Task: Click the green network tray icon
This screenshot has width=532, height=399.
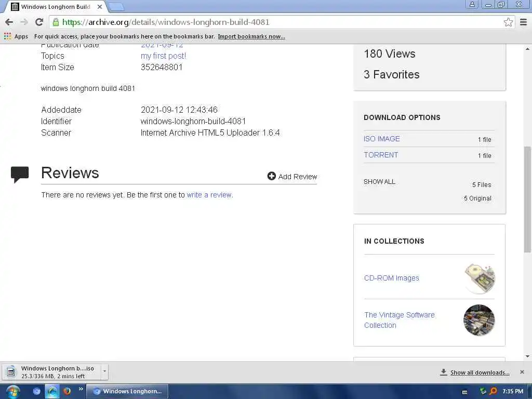Action: tap(483, 391)
